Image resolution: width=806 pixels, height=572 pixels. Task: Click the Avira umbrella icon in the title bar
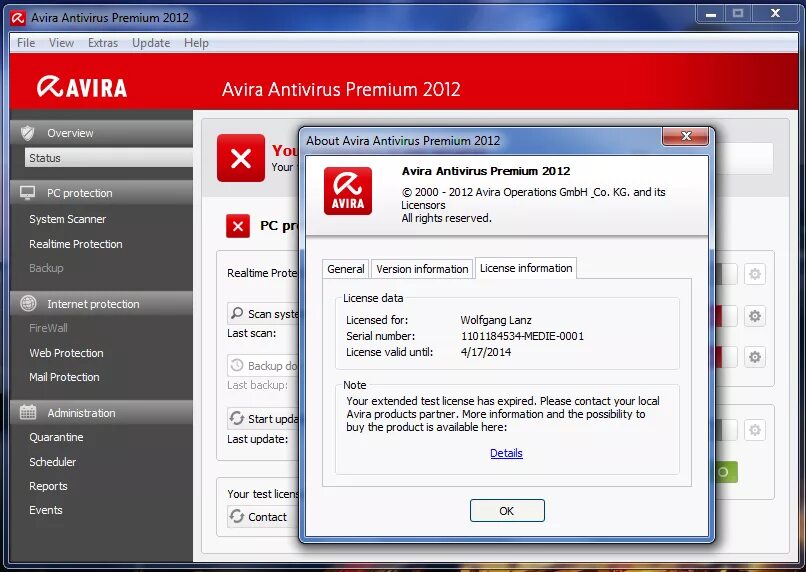click(x=17, y=18)
